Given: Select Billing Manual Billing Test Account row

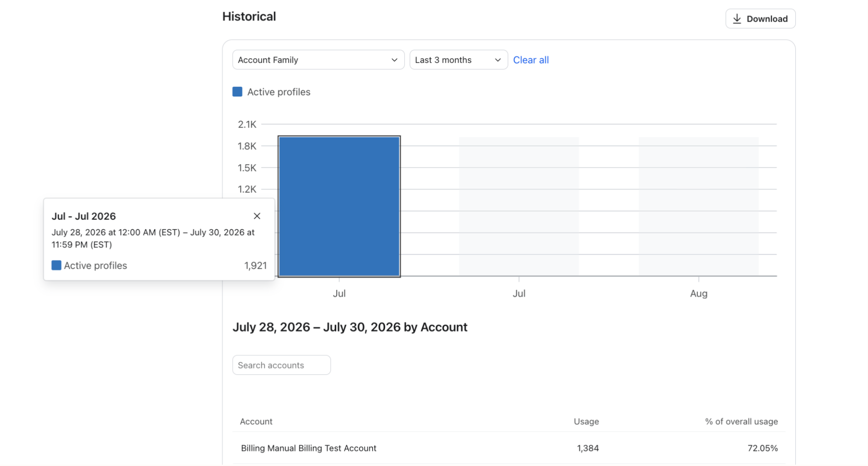Looking at the screenshot, I should [509, 448].
